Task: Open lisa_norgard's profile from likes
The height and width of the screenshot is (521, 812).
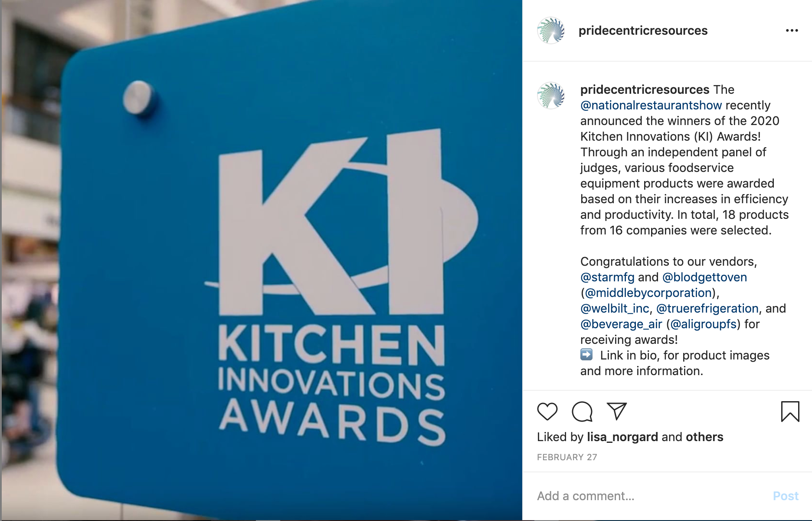Action: [x=622, y=437]
